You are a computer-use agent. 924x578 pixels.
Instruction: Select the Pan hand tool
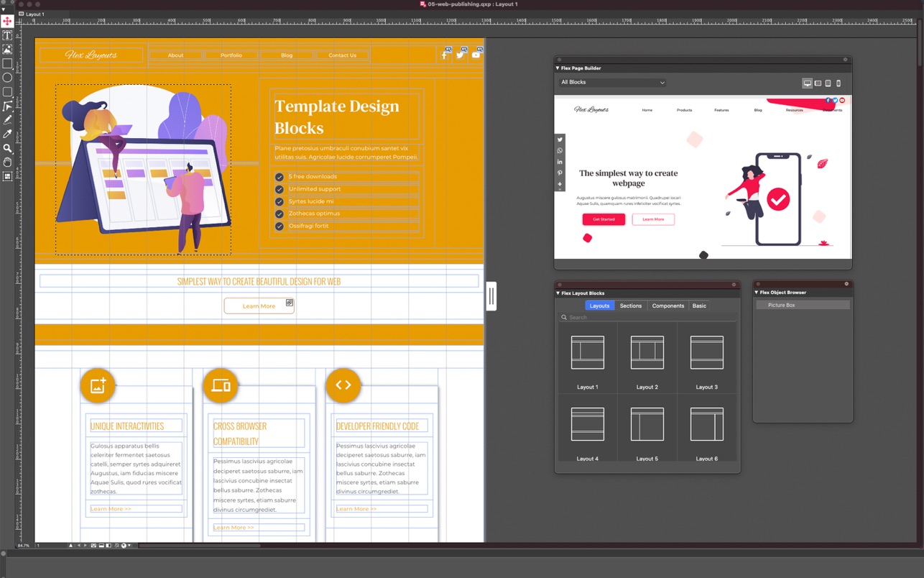pyautogui.click(x=7, y=162)
